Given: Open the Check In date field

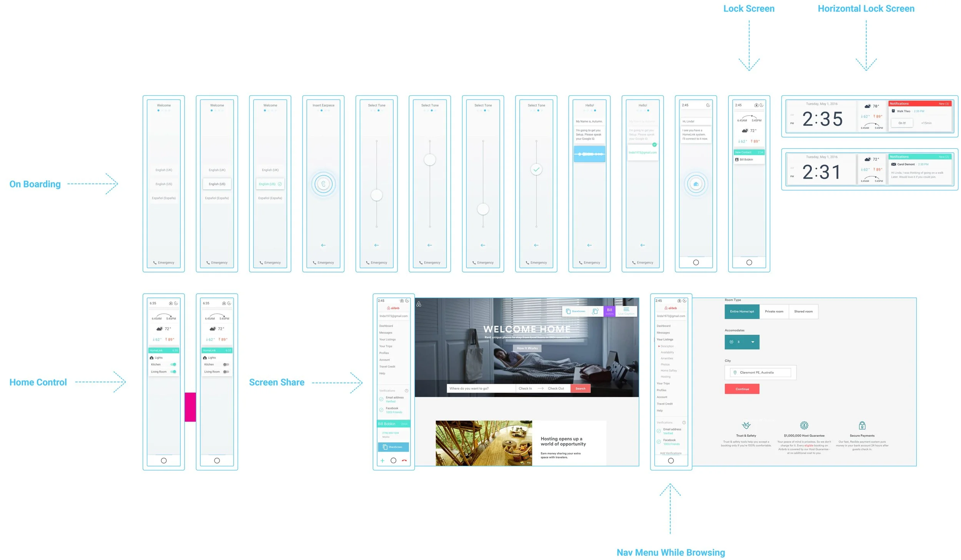Looking at the screenshot, I should pos(525,389).
